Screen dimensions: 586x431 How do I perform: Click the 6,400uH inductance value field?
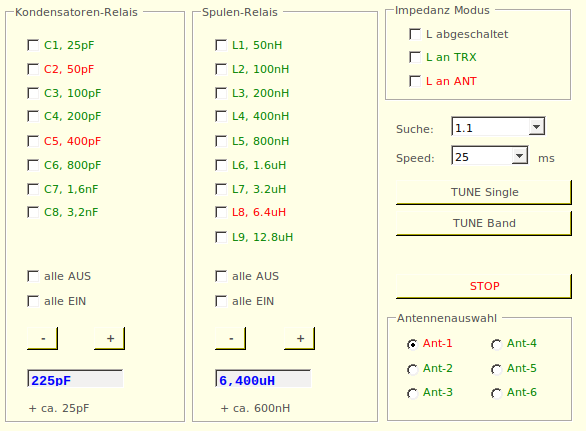click(x=263, y=378)
